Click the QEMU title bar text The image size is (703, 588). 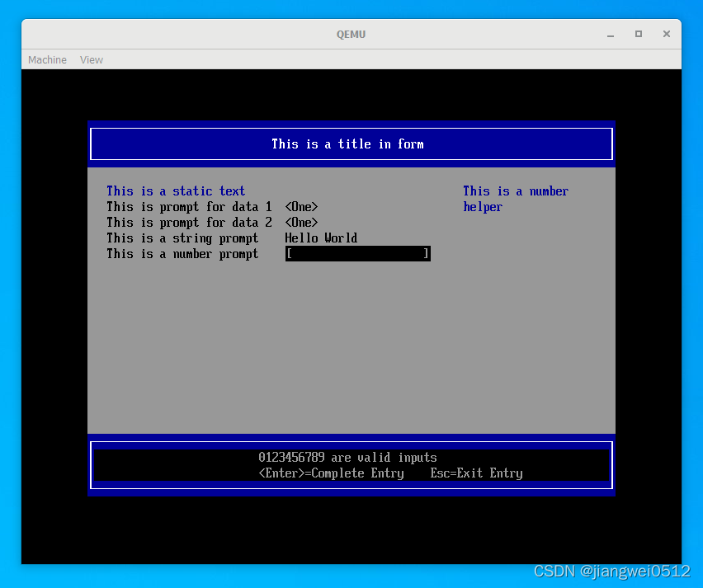(351, 35)
